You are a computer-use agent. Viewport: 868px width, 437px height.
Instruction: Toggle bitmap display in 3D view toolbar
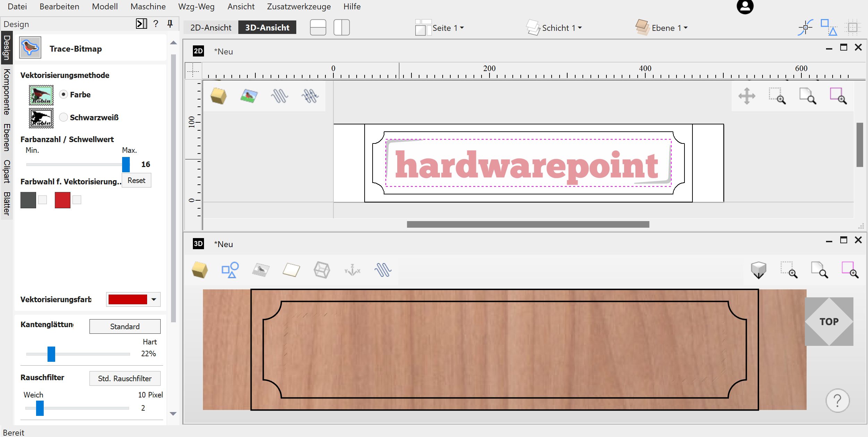(261, 270)
